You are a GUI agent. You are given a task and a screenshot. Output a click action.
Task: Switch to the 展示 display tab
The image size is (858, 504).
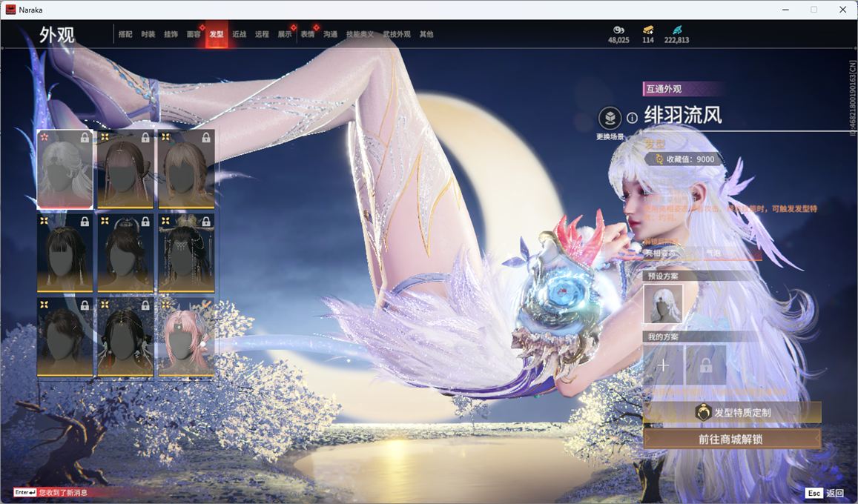(285, 34)
